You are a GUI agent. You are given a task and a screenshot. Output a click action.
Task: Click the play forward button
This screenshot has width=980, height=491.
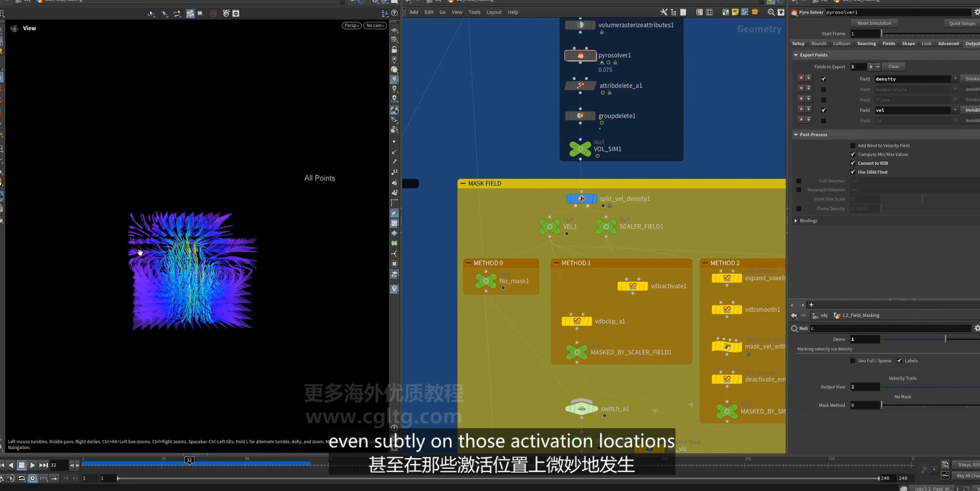tap(32, 465)
